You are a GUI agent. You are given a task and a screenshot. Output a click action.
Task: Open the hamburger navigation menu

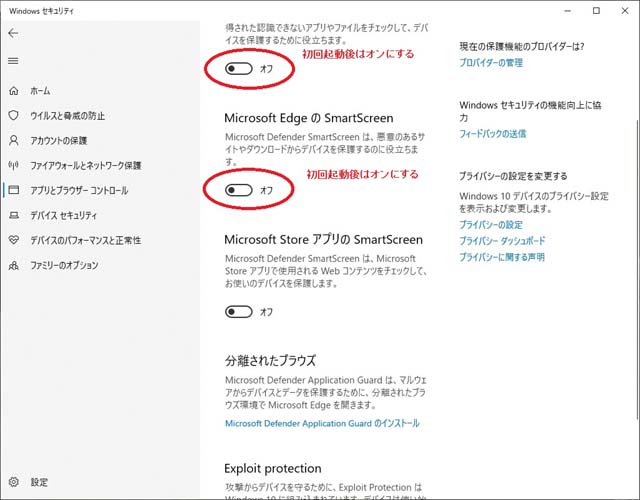[x=13, y=61]
